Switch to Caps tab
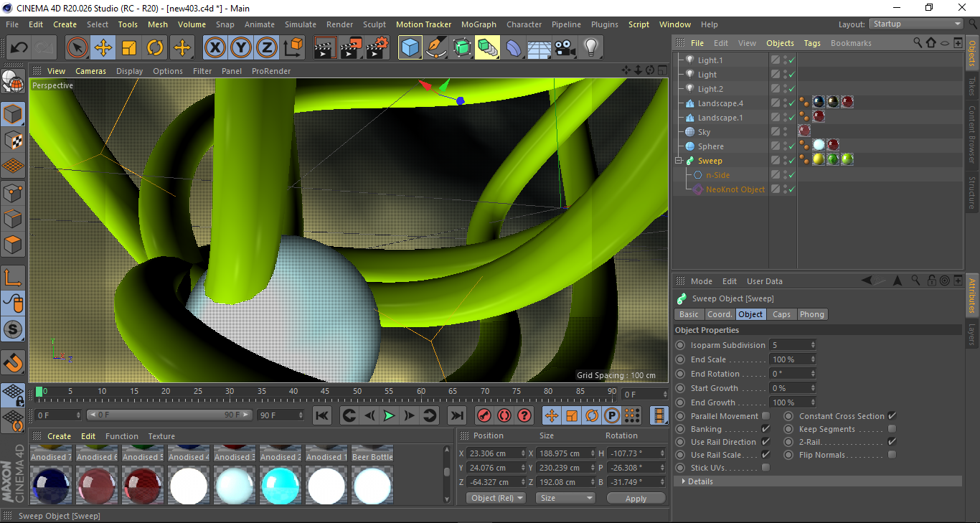The width and height of the screenshot is (980, 523). tap(781, 314)
